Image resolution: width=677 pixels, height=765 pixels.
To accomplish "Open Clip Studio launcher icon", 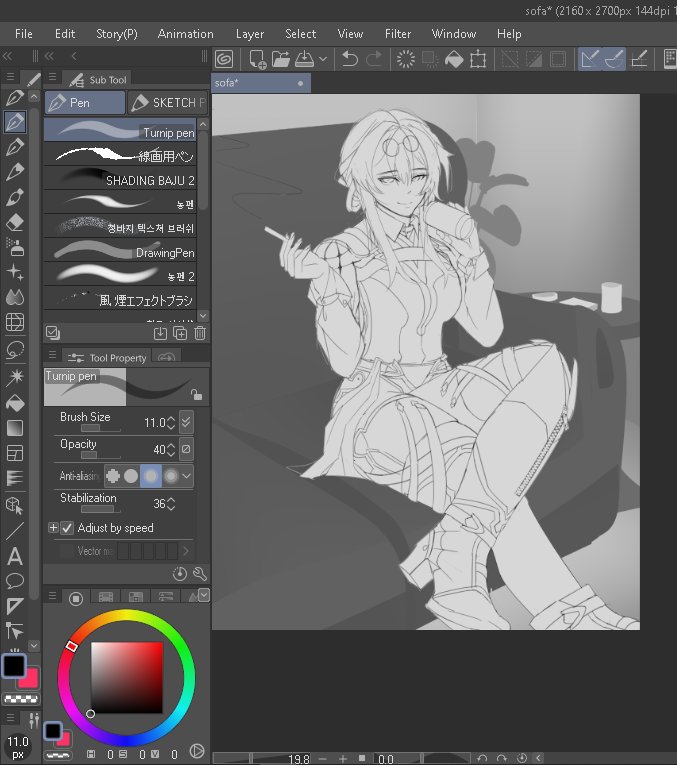I will (x=224, y=59).
